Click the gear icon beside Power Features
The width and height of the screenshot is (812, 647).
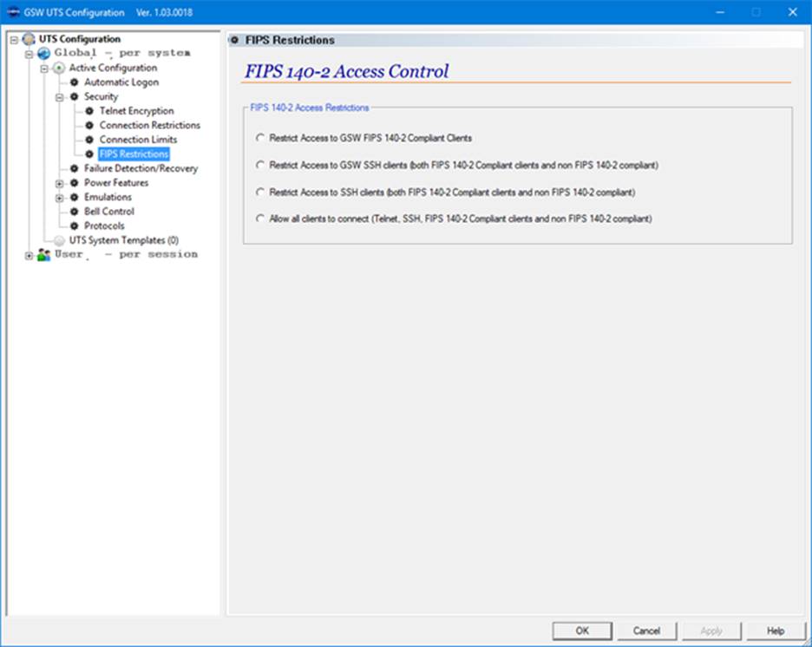pos(74,183)
